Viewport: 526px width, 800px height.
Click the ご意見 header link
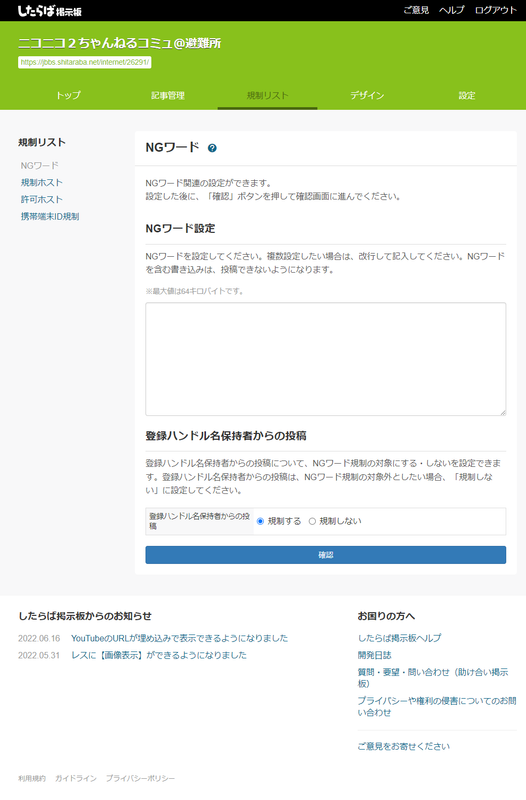pos(416,10)
